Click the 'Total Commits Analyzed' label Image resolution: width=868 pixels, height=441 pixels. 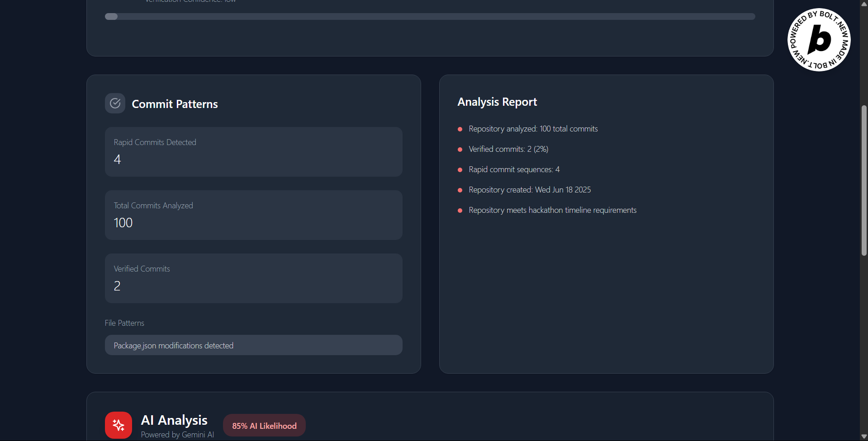(153, 206)
